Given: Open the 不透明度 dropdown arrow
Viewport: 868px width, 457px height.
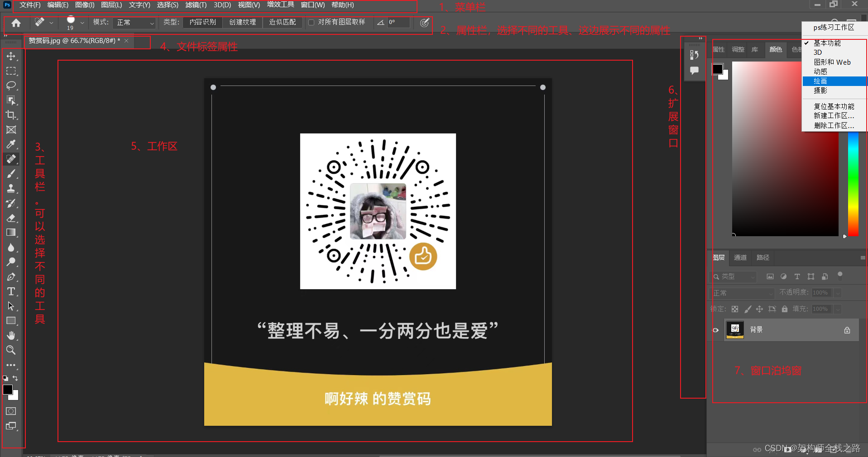Looking at the screenshot, I should (838, 293).
